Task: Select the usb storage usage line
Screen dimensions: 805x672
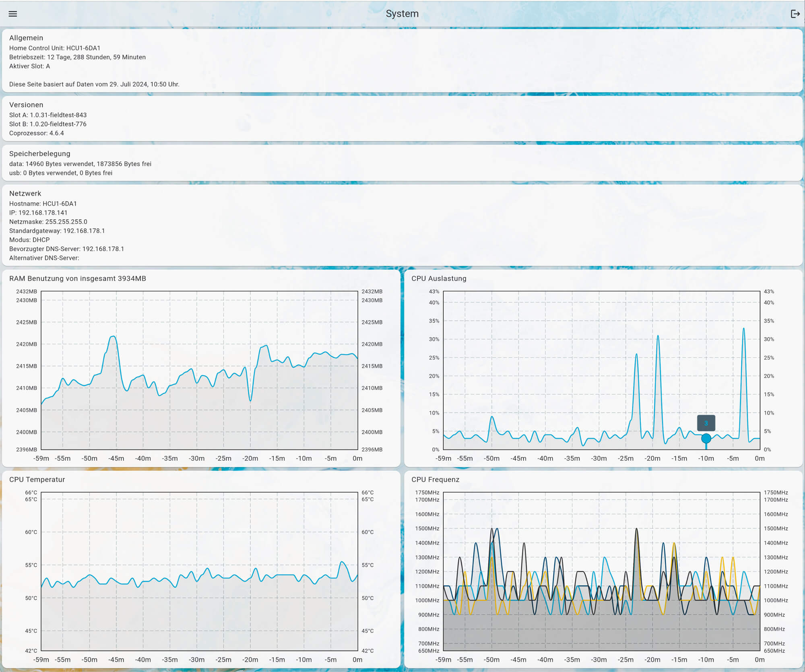Action: pos(61,173)
